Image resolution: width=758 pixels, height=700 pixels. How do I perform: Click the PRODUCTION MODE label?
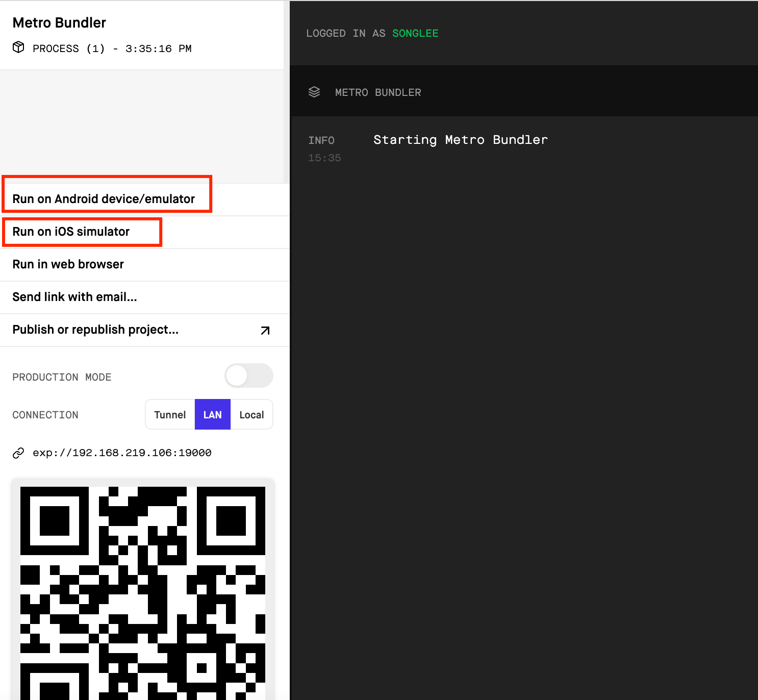(x=62, y=377)
